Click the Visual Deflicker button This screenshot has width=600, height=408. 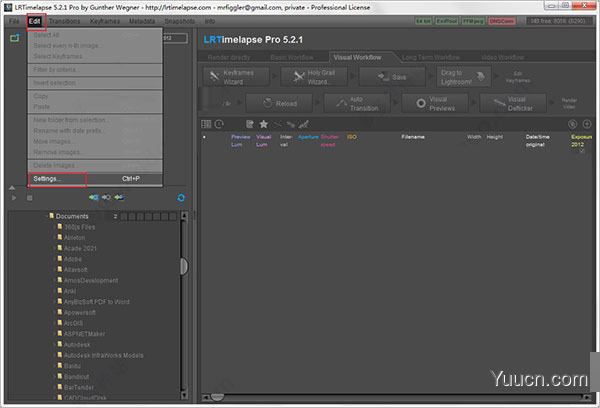coord(513,103)
